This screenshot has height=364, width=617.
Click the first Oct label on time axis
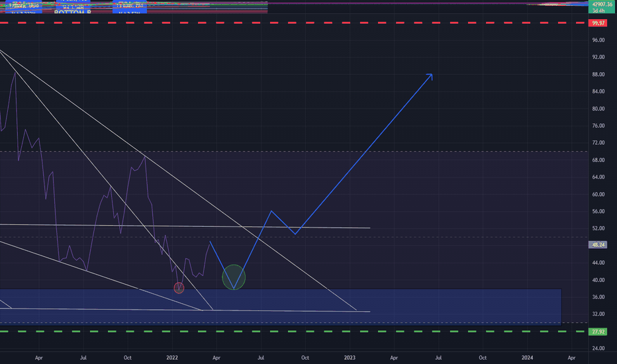[x=128, y=357]
